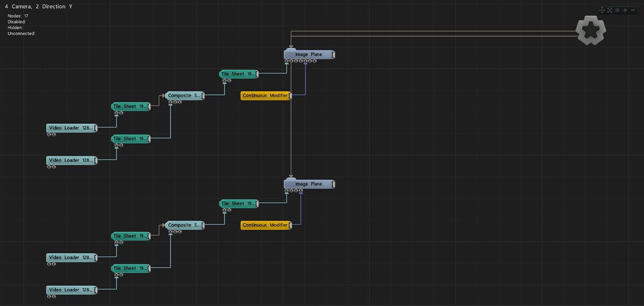Click the 'Hidden:' statistic label
Image resolution: width=644 pixels, height=306 pixels.
click(x=15, y=27)
